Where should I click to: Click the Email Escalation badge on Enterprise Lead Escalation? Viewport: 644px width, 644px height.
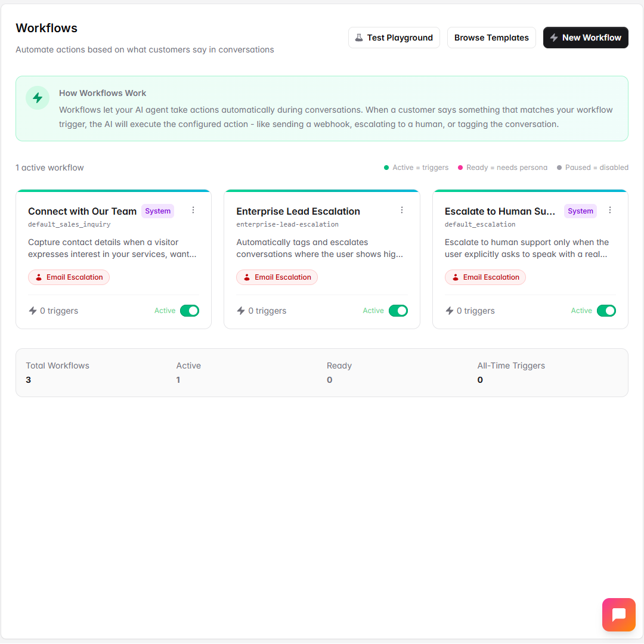tap(277, 277)
